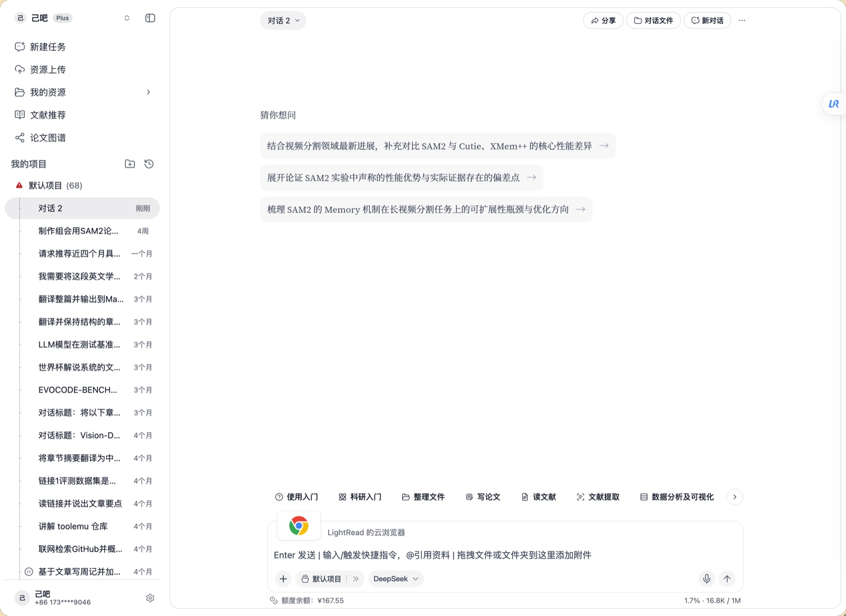Select the 文献提取 shortcut
This screenshot has width=846, height=616.
click(597, 497)
